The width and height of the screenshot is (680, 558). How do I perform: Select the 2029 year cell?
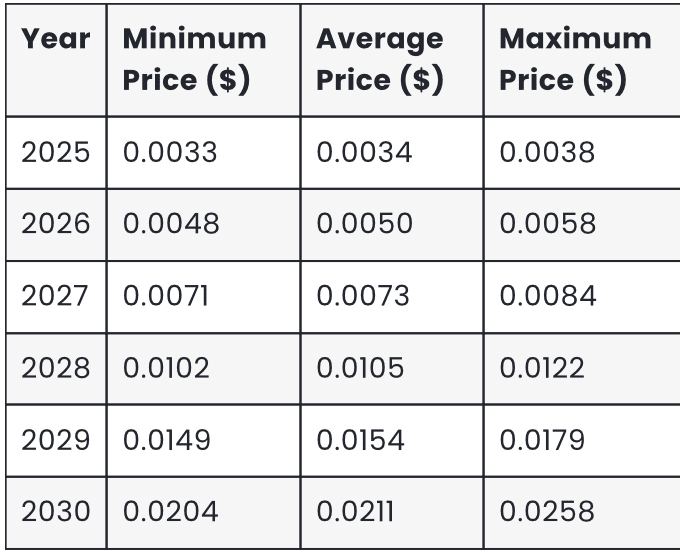(x=56, y=440)
